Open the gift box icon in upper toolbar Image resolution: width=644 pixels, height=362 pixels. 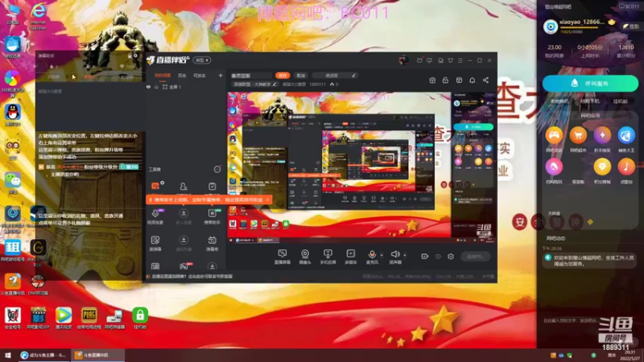pyautogui.click(x=432, y=80)
